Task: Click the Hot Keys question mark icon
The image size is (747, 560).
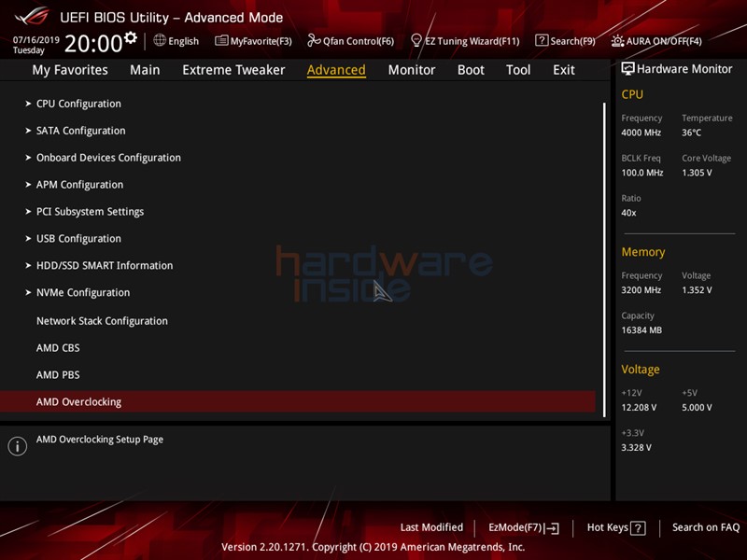Action: coord(638,528)
